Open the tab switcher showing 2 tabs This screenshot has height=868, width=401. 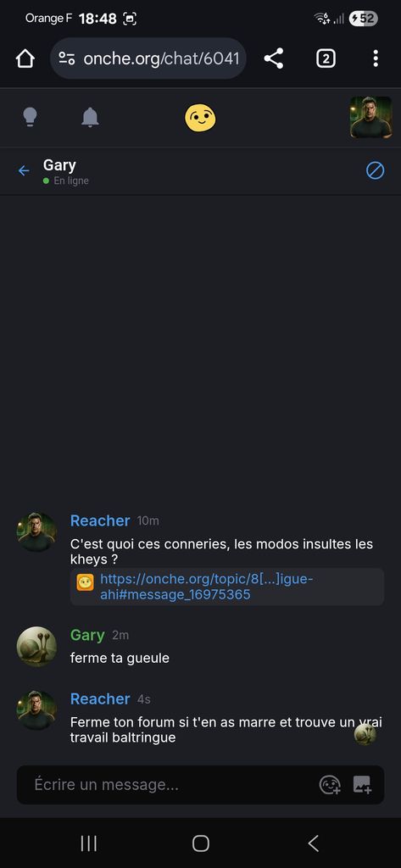click(x=326, y=58)
